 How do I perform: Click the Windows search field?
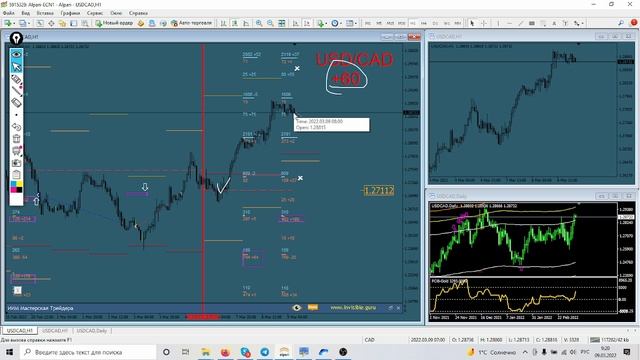[x=88, y=352]
